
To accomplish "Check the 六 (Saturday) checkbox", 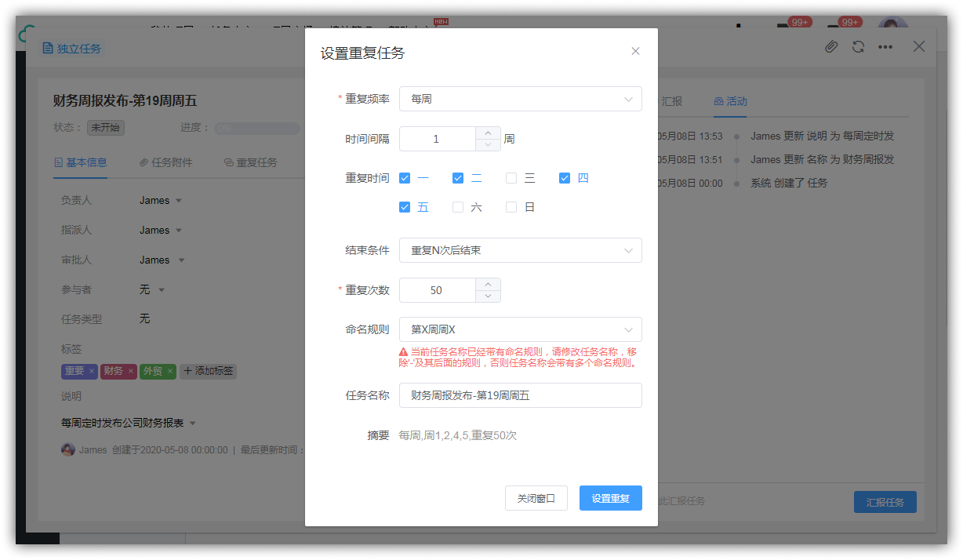I will [458, 207].
